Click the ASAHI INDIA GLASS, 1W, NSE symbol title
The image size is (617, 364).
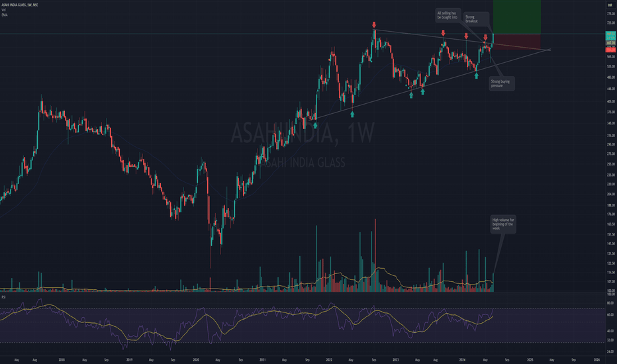pos(20,5)
